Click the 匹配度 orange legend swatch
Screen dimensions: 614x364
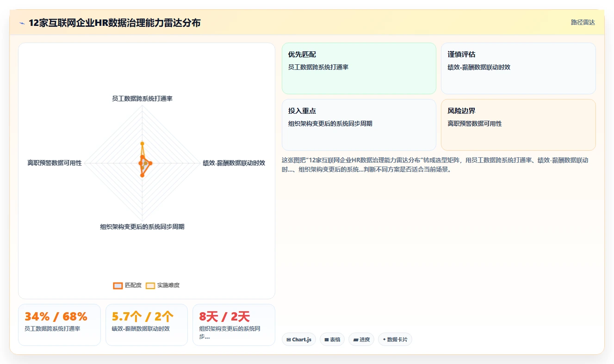tap(118, 285)
